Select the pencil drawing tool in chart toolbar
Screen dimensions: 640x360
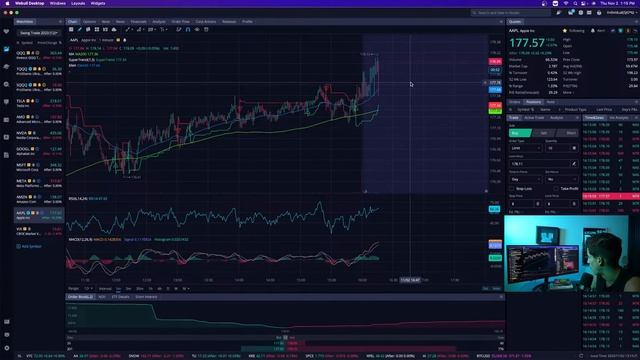(80, 29)
